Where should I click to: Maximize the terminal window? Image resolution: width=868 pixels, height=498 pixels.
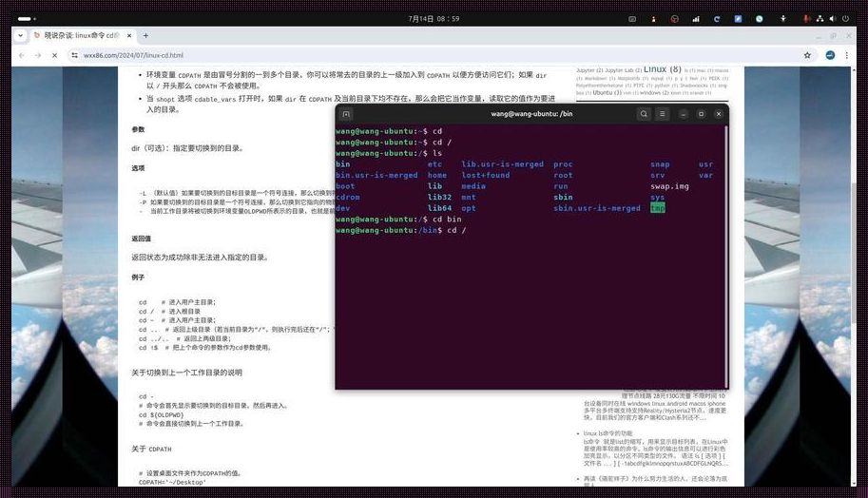pos(701,114)
